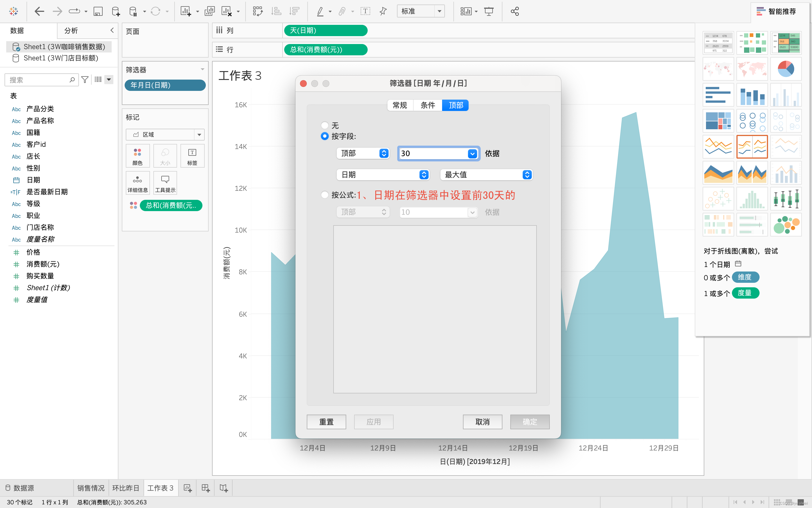
Task: Click the 智能推荐 Show Me button
Action: (x=776, y=11)
